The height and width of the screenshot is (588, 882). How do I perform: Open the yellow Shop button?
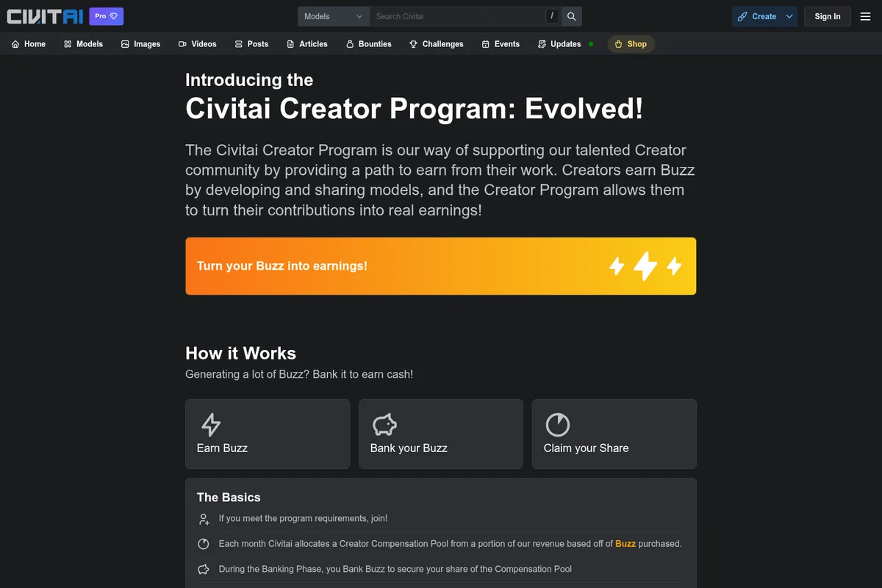point(631,44)
